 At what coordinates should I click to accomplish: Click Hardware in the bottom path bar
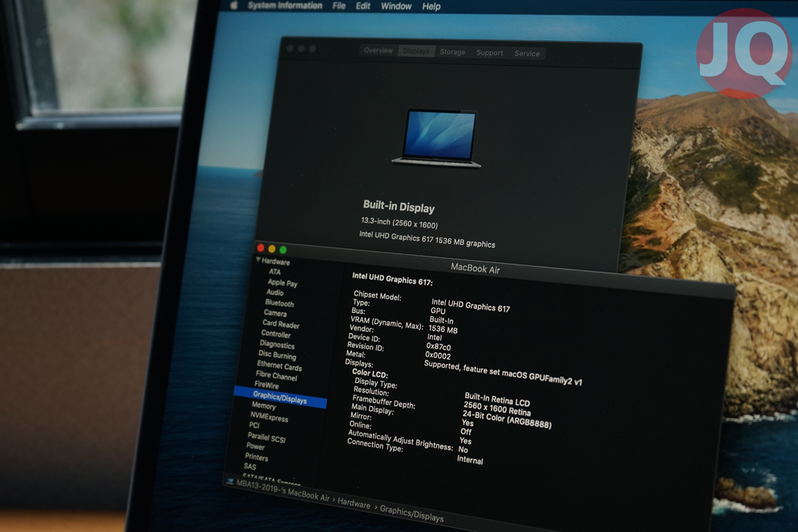354,505
